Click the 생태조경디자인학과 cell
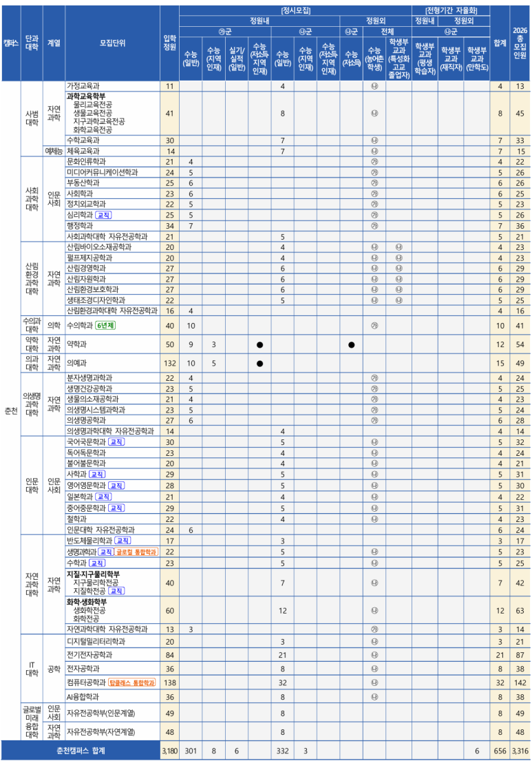This screenshot has height=761, width=532. (96, 300)
